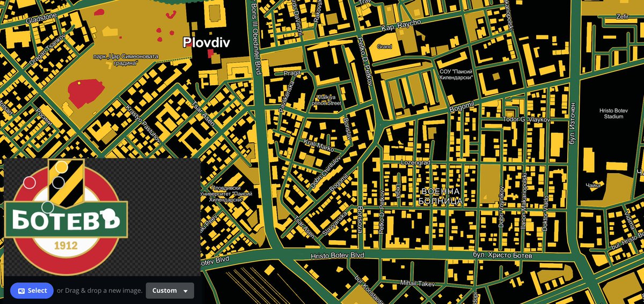This screenshot has width=644, height=304.
Task: Click the red-area color sampler on the logo
Action: coord(30,183)
